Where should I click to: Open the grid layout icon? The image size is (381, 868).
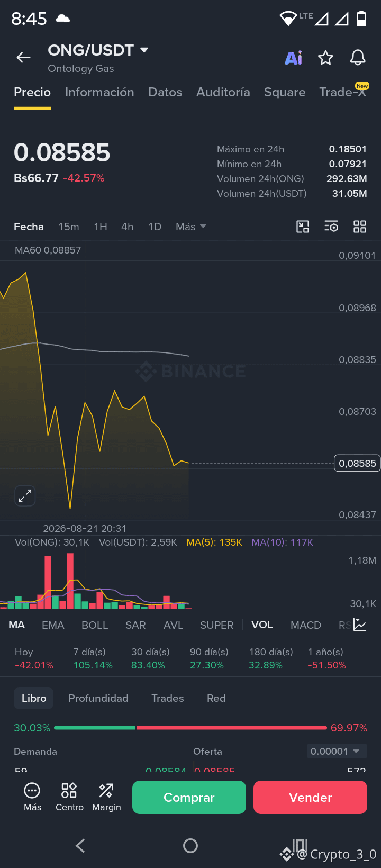click(360, 227)
